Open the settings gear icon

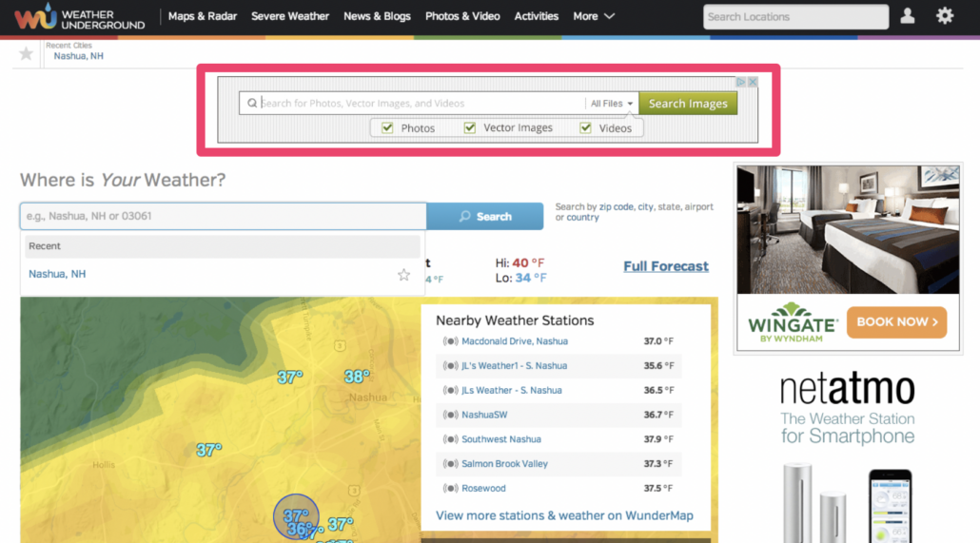point(944,16)
